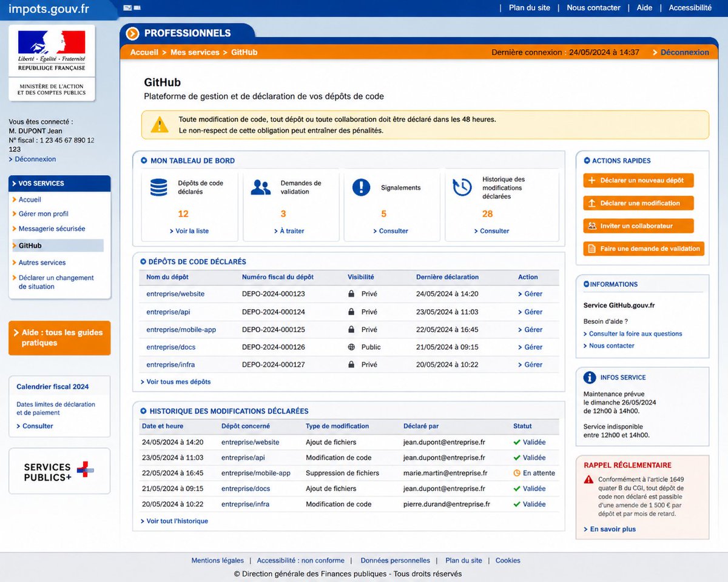Screen dimensions: 728x582
Task: Select GitHub in the services sidebar
Action: [x=58, y=246]
